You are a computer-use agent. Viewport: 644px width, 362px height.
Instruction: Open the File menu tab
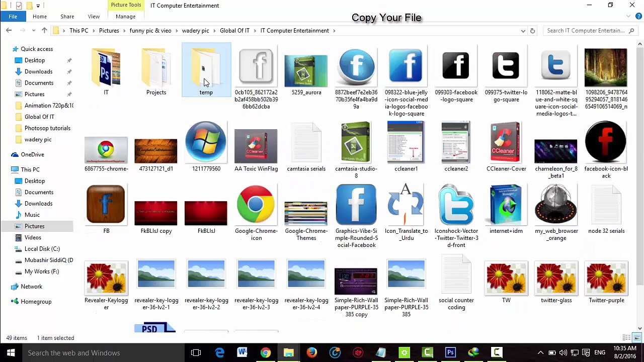13,17
